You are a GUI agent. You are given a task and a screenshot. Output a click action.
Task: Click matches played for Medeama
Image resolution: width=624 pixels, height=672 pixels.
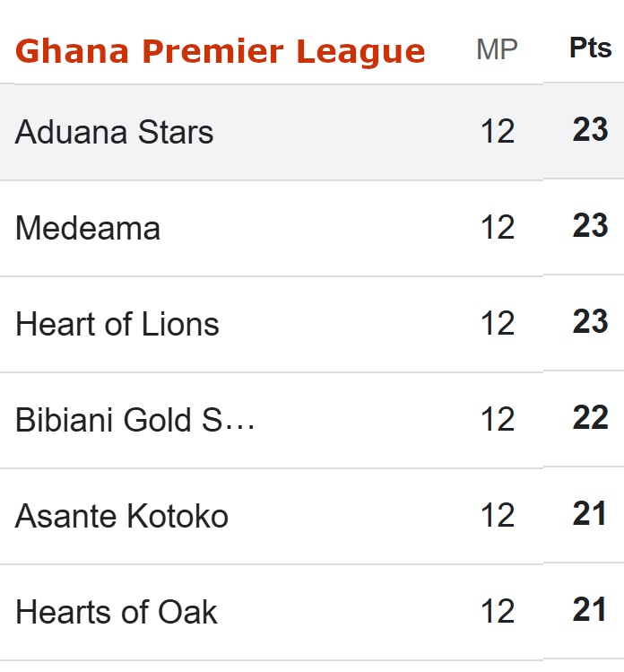[x=498, y=228]
